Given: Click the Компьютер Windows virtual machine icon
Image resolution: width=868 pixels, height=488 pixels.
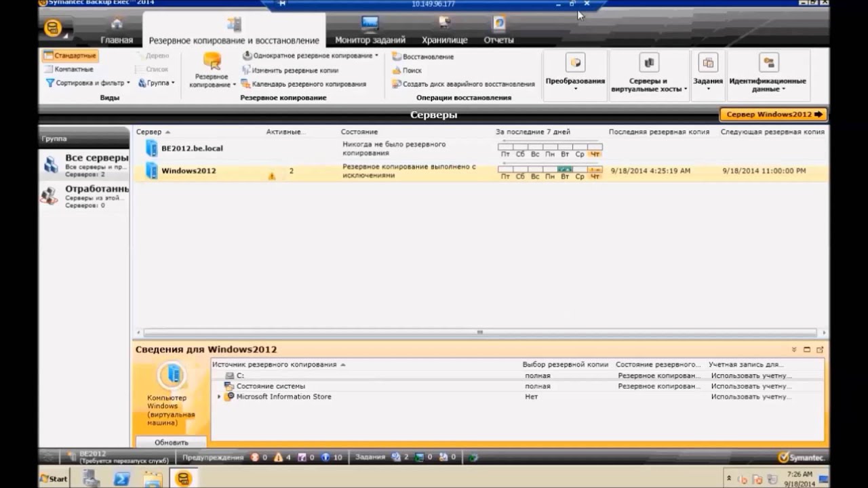Looking at the screenshot, I should (172, 375).
